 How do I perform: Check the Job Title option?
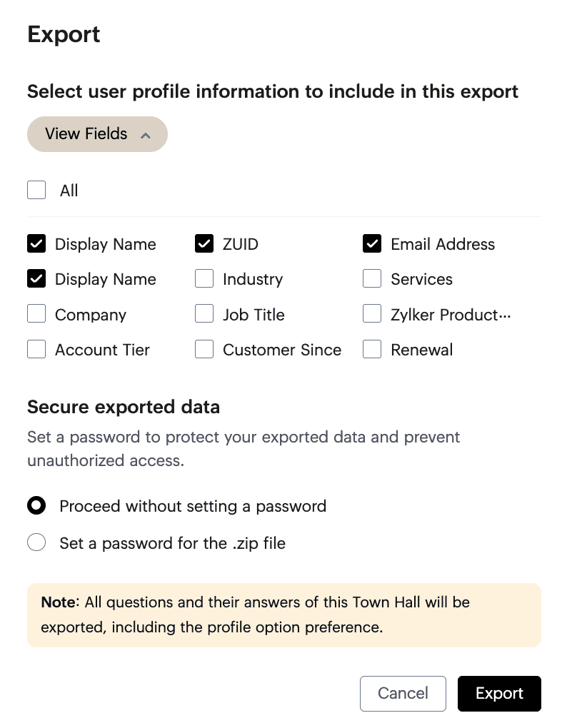[x=204, y=314]
